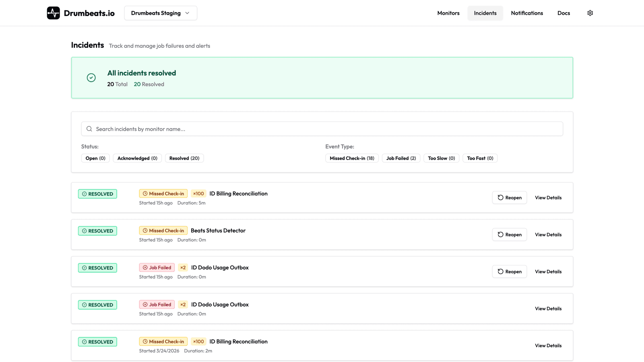The height and width of the screenshot is (362, 644).
Task: Toggle the Acknowledged (0) status filter
Action: pos(137,158)
